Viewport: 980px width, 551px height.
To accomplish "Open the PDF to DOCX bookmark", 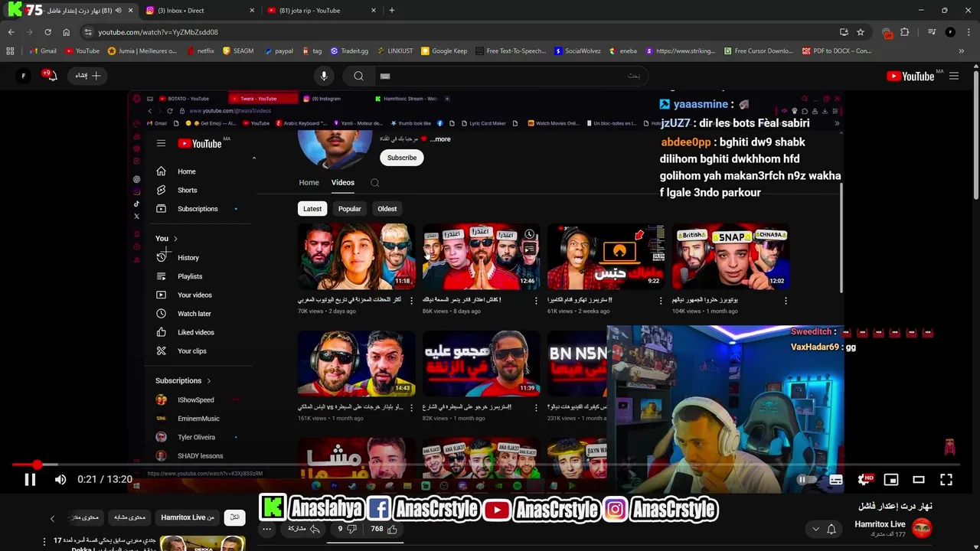I will [x=837, y=51].
